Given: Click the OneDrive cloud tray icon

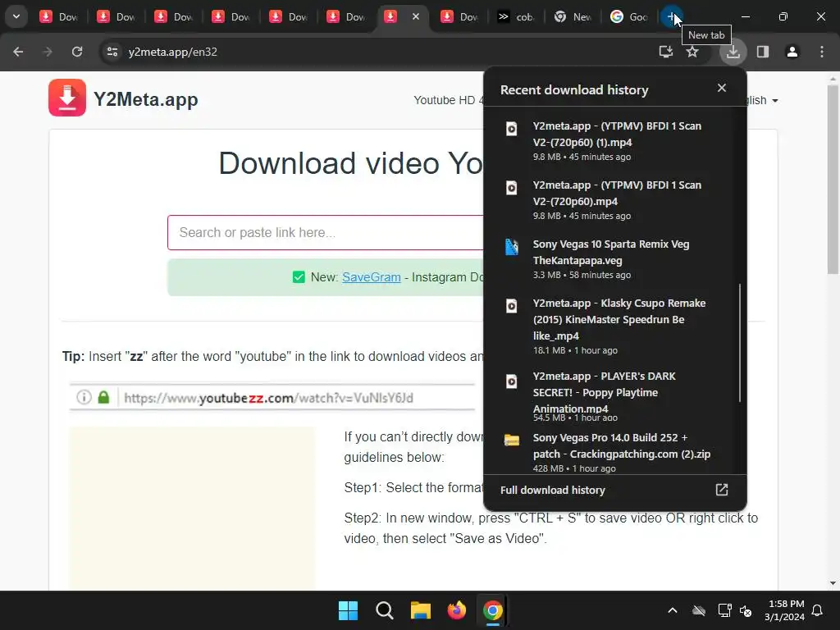Looking at the screenshot, I should [x=699, y=610].
